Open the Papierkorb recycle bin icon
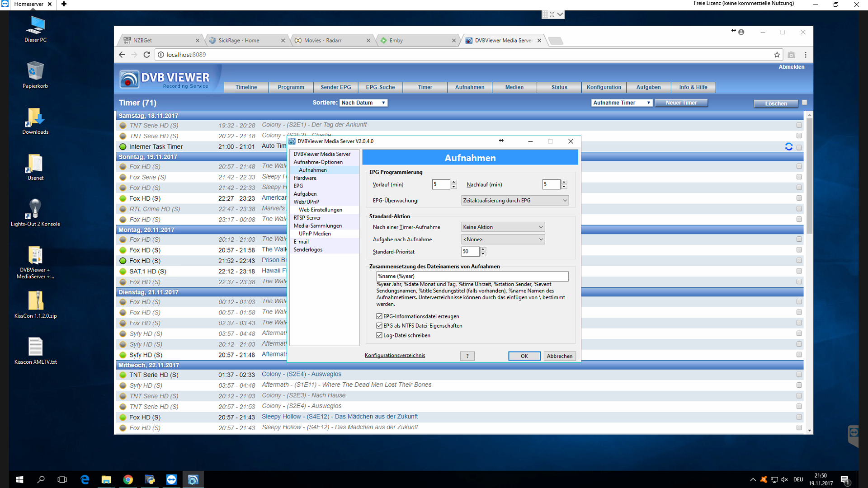868x488 pixels. pos(35,75)
